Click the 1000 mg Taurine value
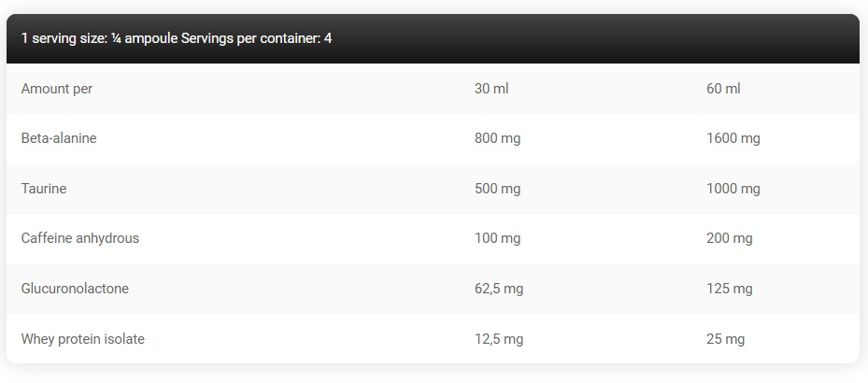 point(733,189)
